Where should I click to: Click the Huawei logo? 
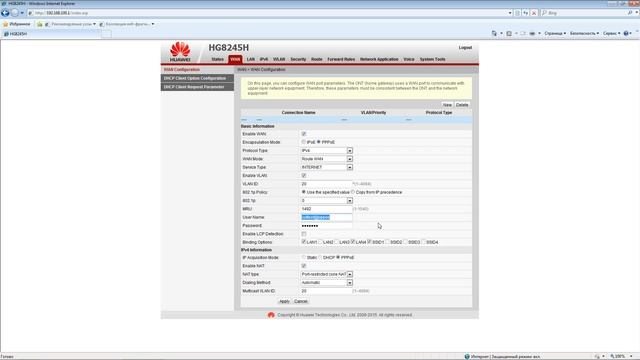(180, 52)
